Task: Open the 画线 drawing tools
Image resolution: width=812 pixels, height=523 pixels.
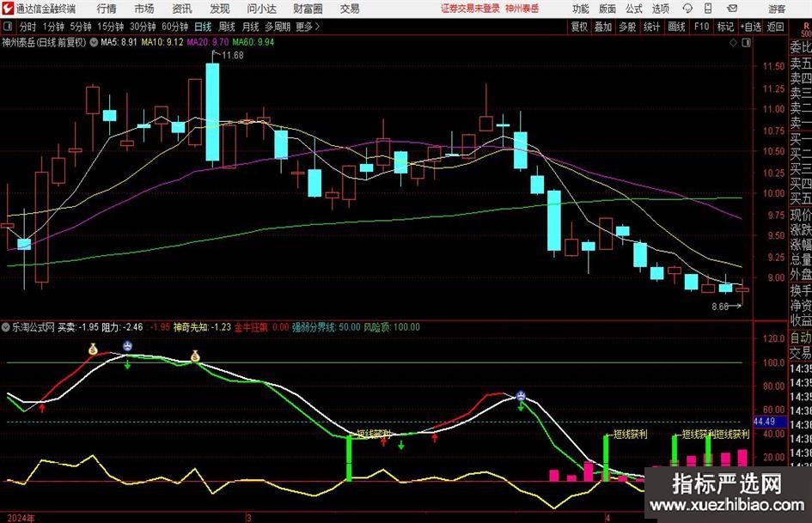Action: pos(676,27)
